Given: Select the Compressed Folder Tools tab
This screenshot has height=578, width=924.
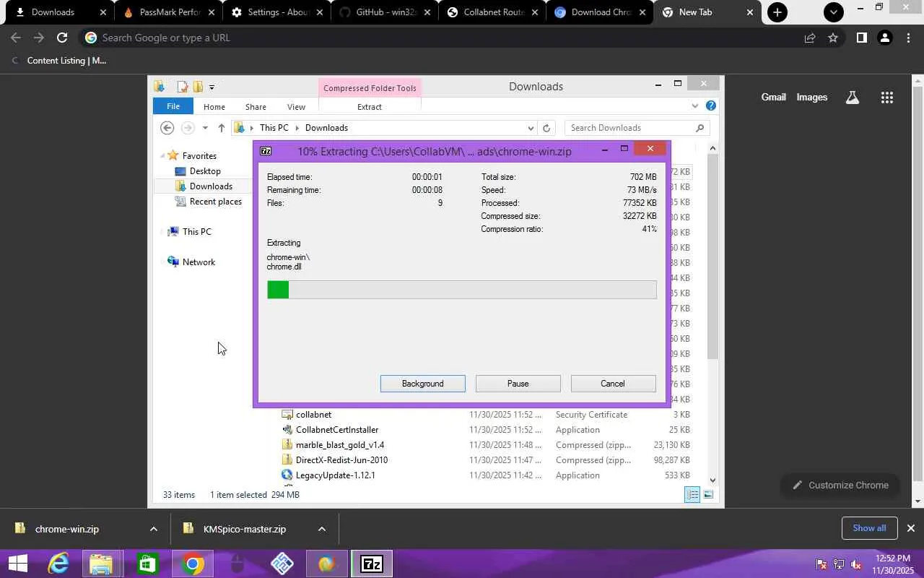Looking at the screenshot, I should 370,88.
